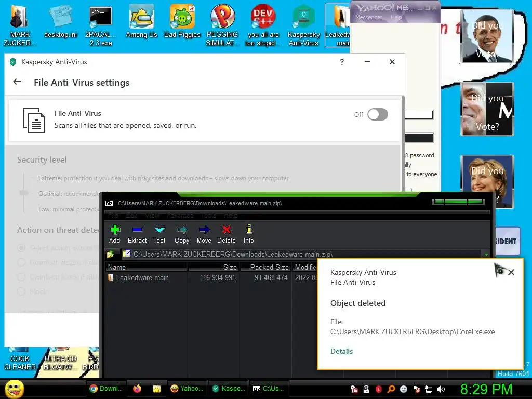
Task: Click the dark lower Yahoo password field
Action: (x=419, y=137)
